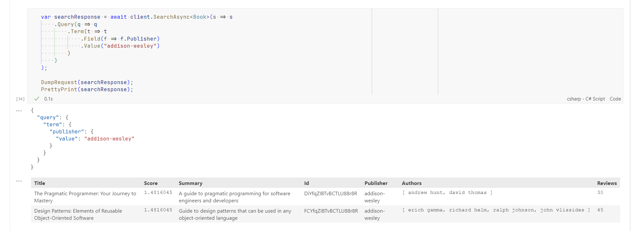Viewport: 644px width, 231px height.
Task: Select Design Patterns title cell
Action: coord(78,214)
